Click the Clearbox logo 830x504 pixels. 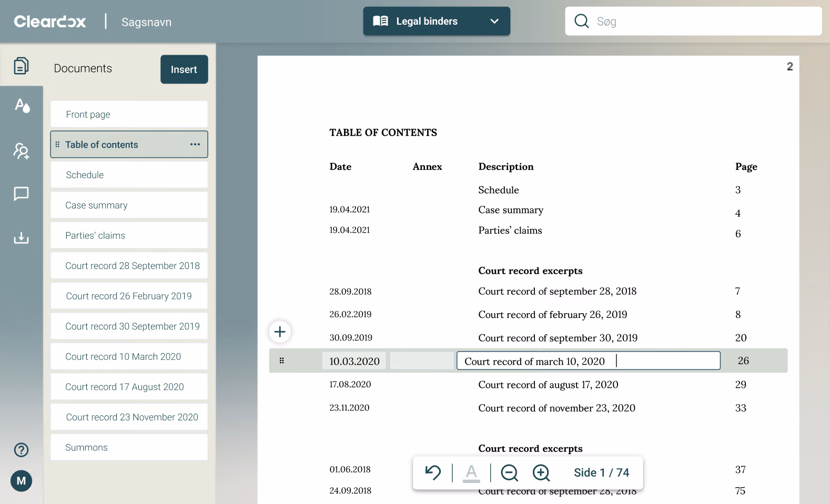tap(50, 22)
